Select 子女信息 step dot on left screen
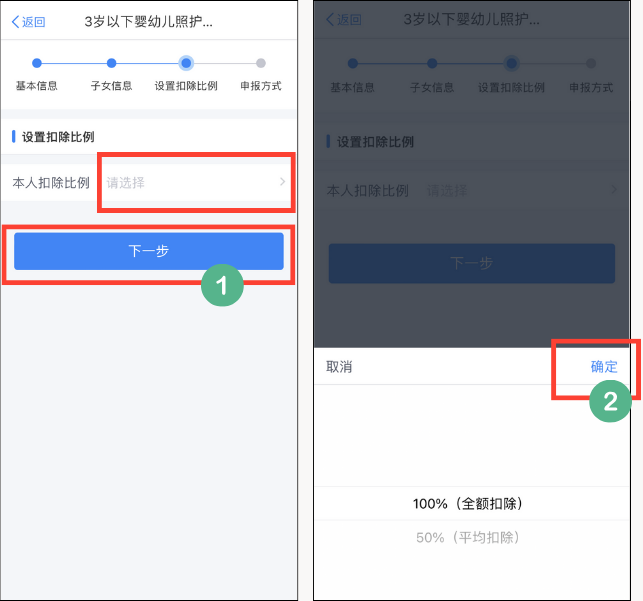 click(x=111, y=63)
